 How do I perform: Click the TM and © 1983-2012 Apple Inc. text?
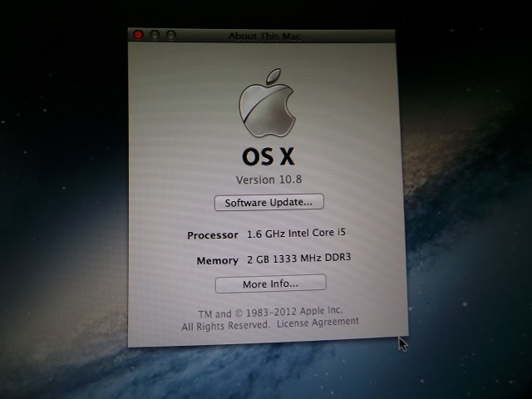pyautogui.click(x=270, y=313)
